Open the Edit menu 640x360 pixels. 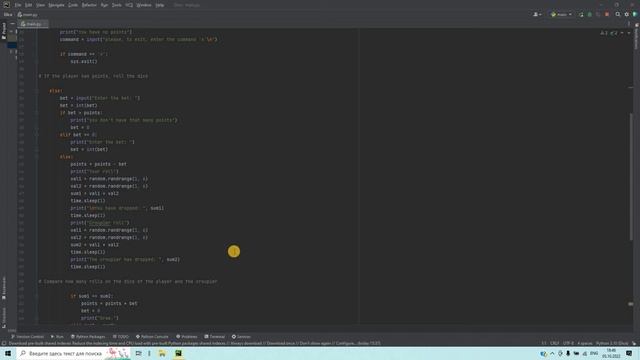[x=29, y=5]
